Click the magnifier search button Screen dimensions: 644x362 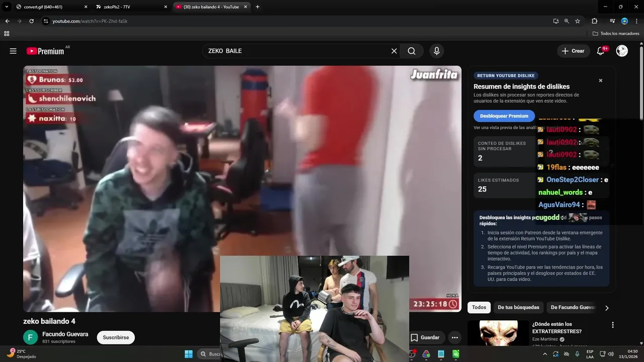point(412,51)
